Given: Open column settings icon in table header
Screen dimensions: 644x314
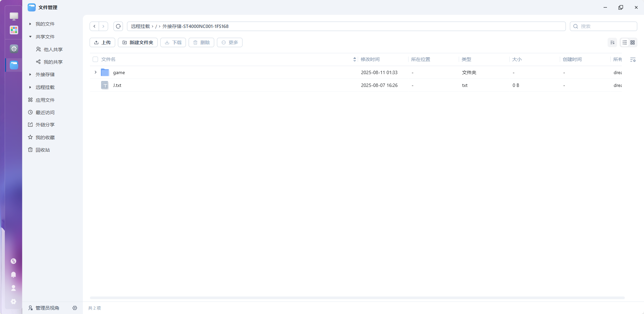Looking at the screenshot, I should 633,60.
